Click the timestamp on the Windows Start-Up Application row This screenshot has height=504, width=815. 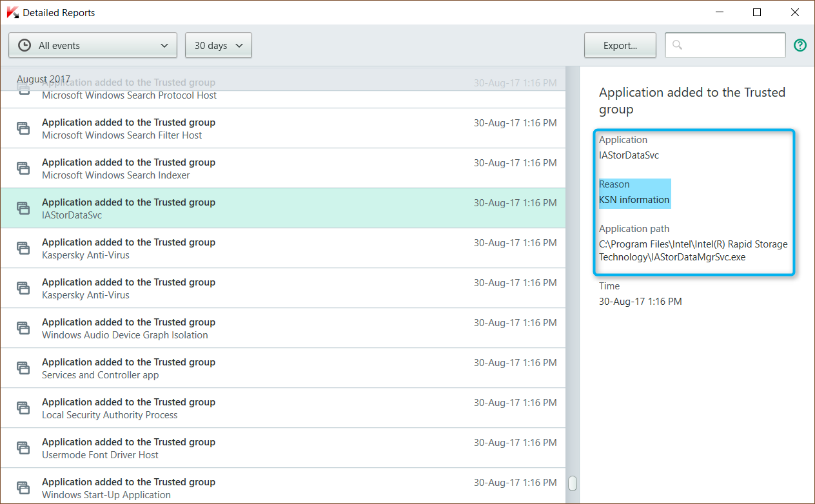[515, 483]
